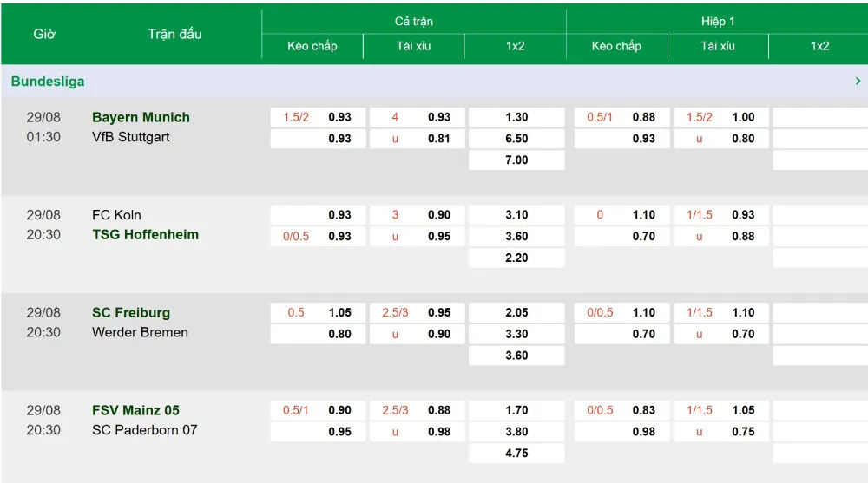The height and width of the screenshot is (483, 868).
Task: Open the Bundesliga league heading
Action: (48, 82)
